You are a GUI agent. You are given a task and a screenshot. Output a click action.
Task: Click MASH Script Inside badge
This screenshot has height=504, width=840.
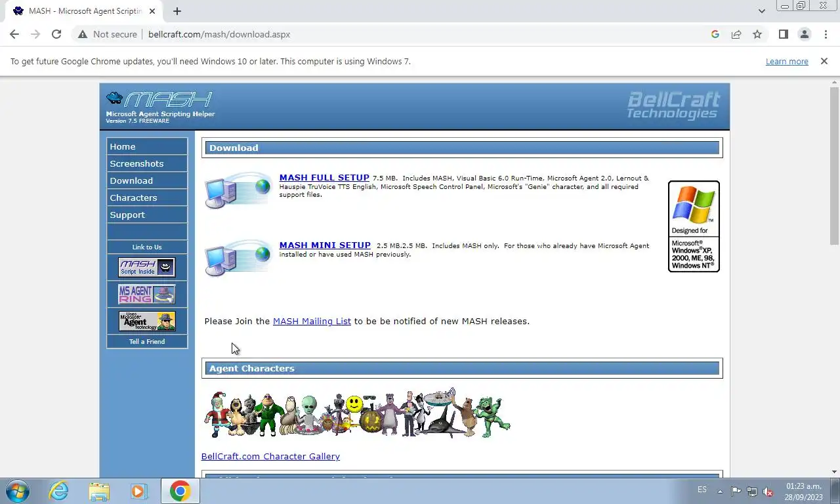pos(147,267)
